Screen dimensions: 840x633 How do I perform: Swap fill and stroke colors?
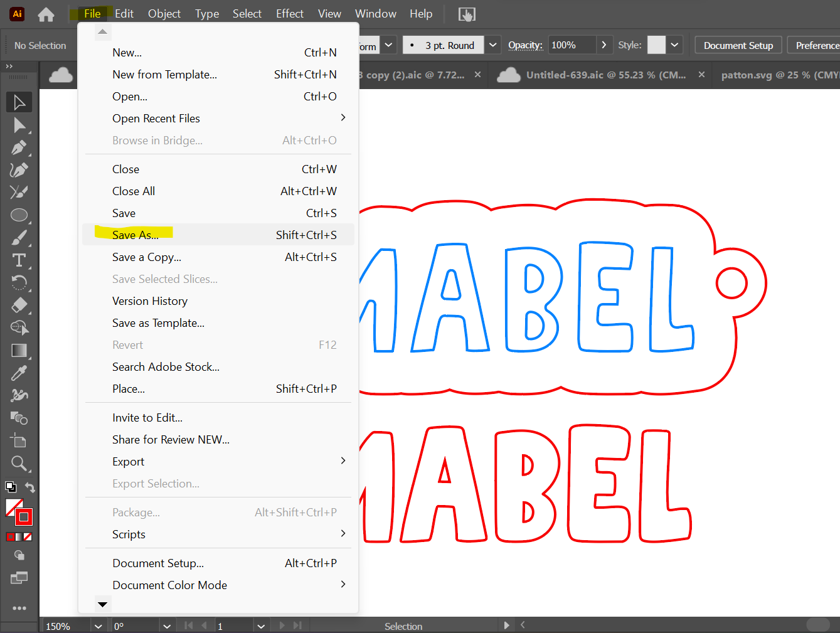click(29, 487)
